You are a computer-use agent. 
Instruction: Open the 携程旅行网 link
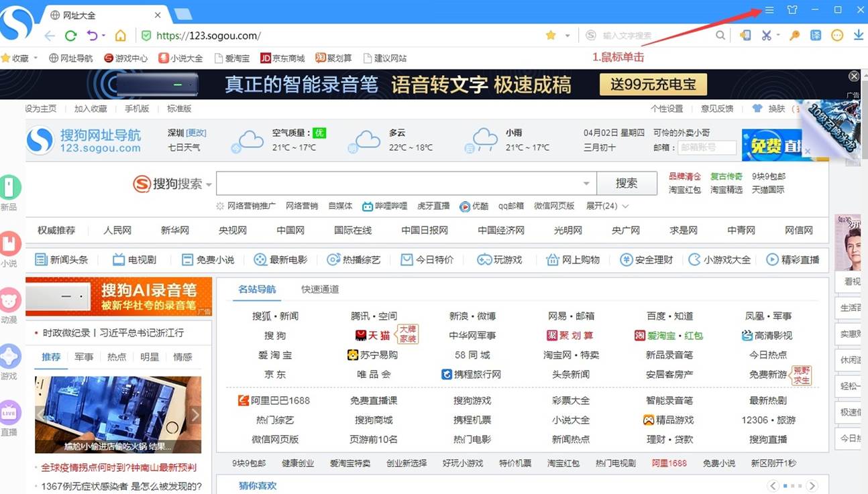coord(471,374)
